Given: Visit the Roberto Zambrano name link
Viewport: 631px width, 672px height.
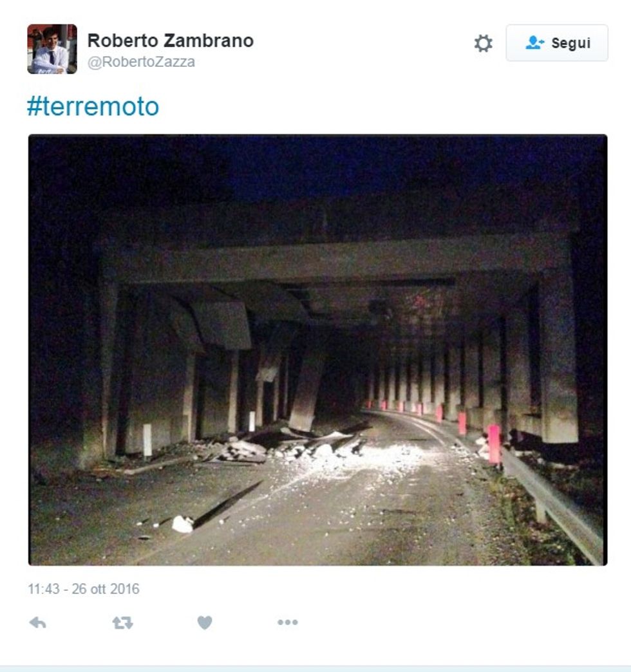Looking at the screenshot, I should click(x=171, y=41).
